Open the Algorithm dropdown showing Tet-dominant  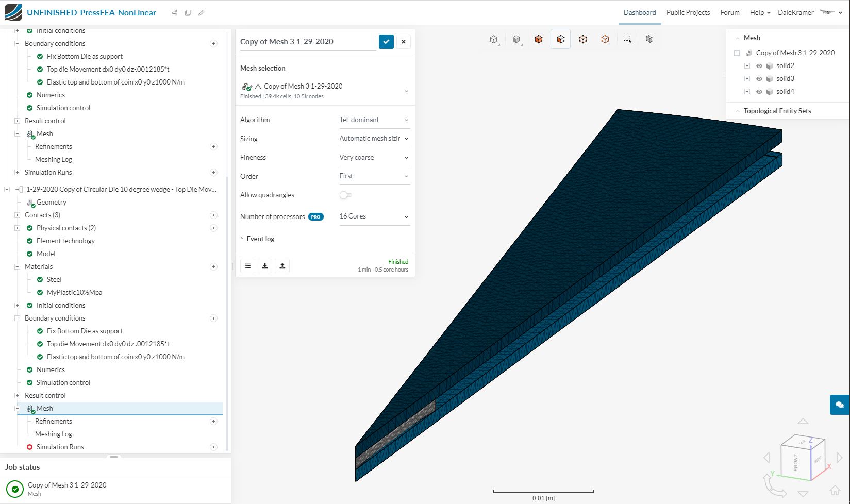coord(374,120)
